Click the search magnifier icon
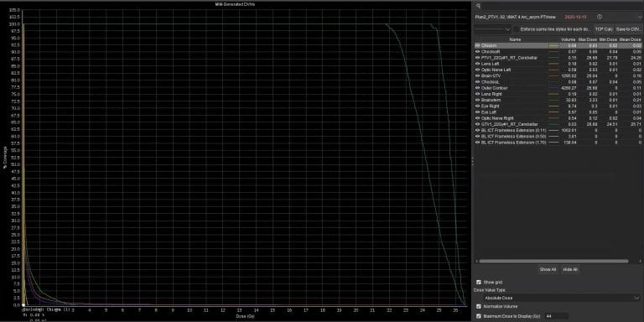This screenshot has height=322, width=644. 478,6
